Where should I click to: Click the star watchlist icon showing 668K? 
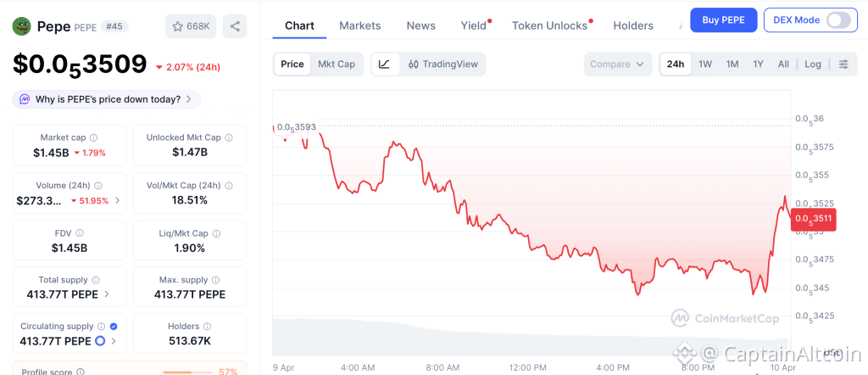[x=191, y=26]
